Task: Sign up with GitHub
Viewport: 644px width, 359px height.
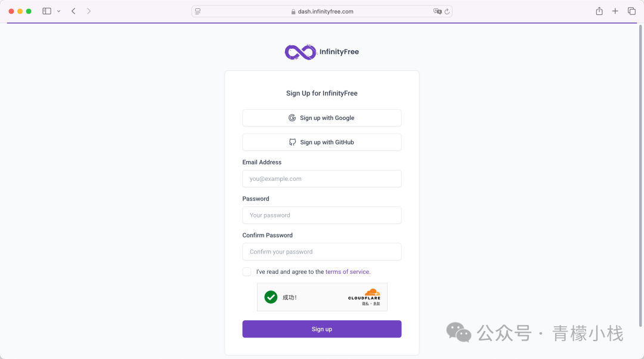Action: pyautogui.click(x=322, y=143)
